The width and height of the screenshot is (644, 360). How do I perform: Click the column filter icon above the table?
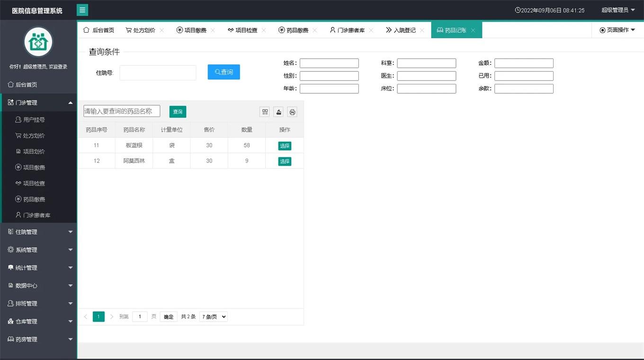(265, 112)
